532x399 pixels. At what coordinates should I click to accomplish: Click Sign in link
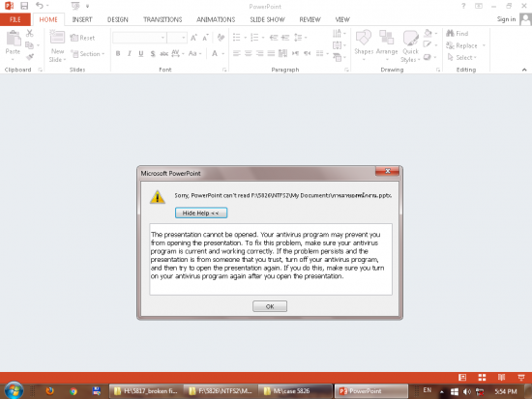pyautogui.click(x=506, y=19)
